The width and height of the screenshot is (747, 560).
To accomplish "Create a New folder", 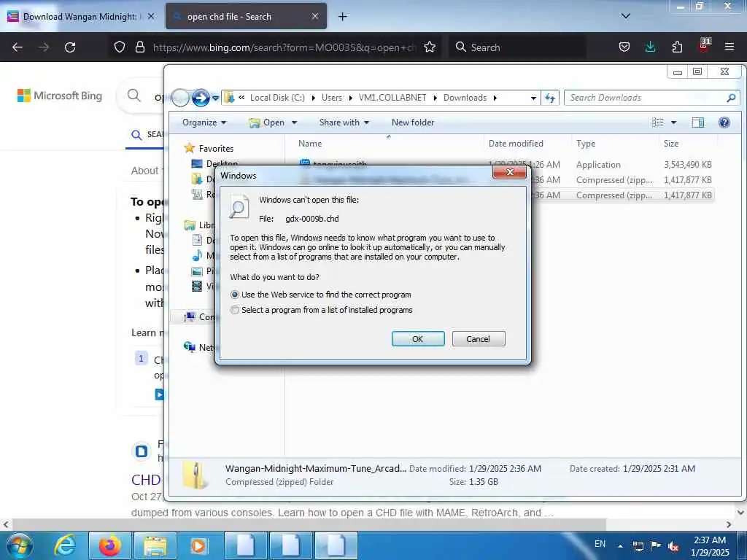I will coord(413,122).
